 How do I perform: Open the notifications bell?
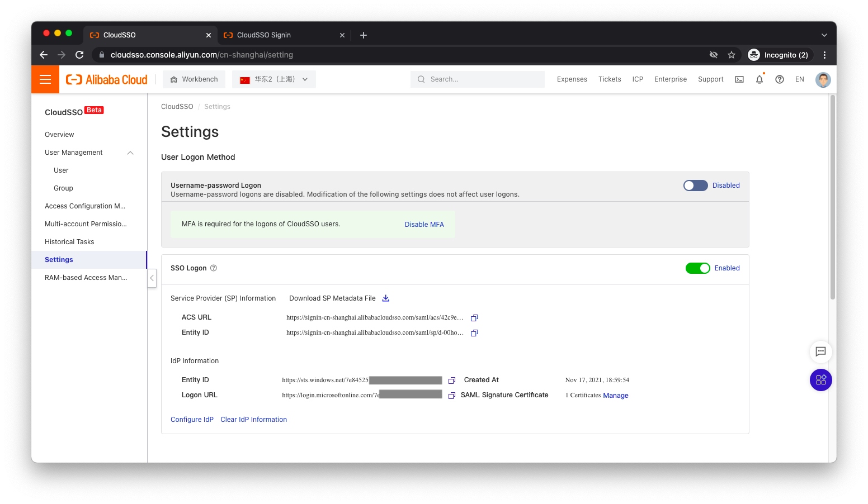[759, 79]
